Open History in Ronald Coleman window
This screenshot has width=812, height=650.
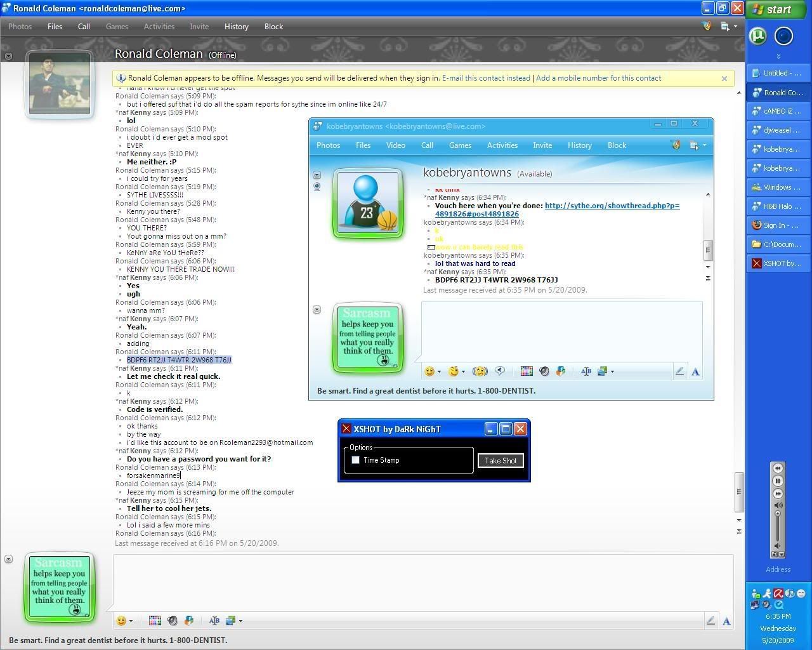(236, 27)
